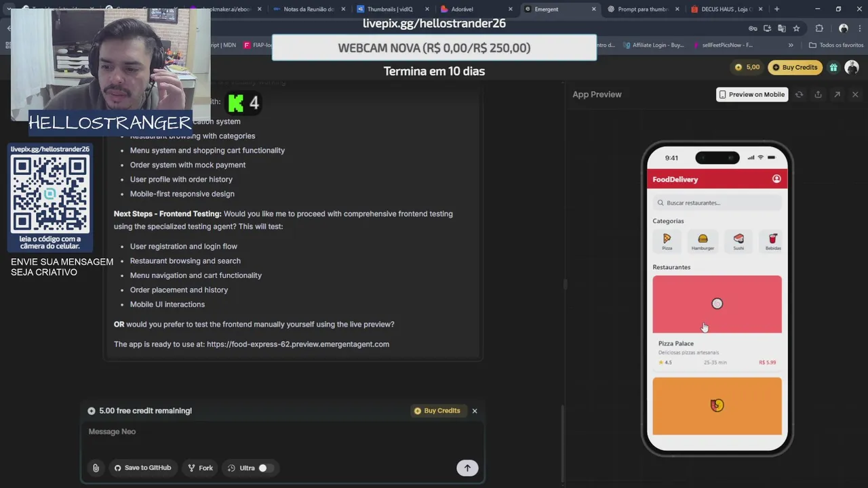
Task: Open the browser extensions puzzle icon
Action: pyautogui.click(x=819, y=28)
